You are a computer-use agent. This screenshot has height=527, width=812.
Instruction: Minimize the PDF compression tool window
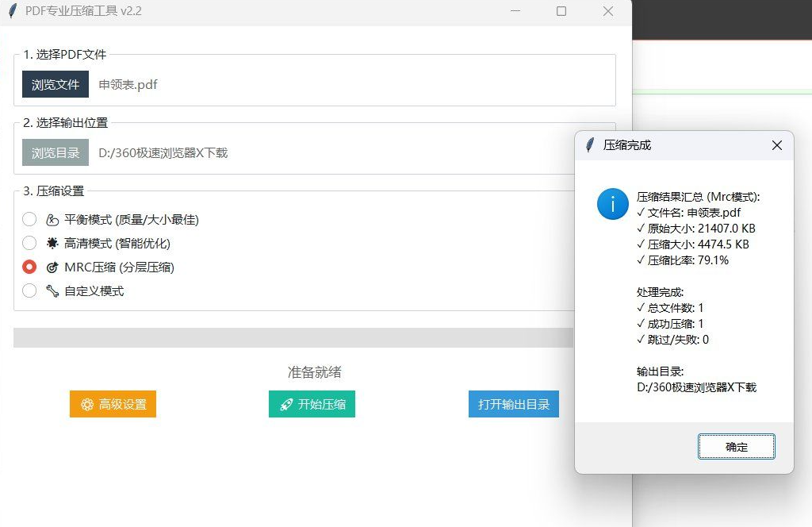point(515,11)
